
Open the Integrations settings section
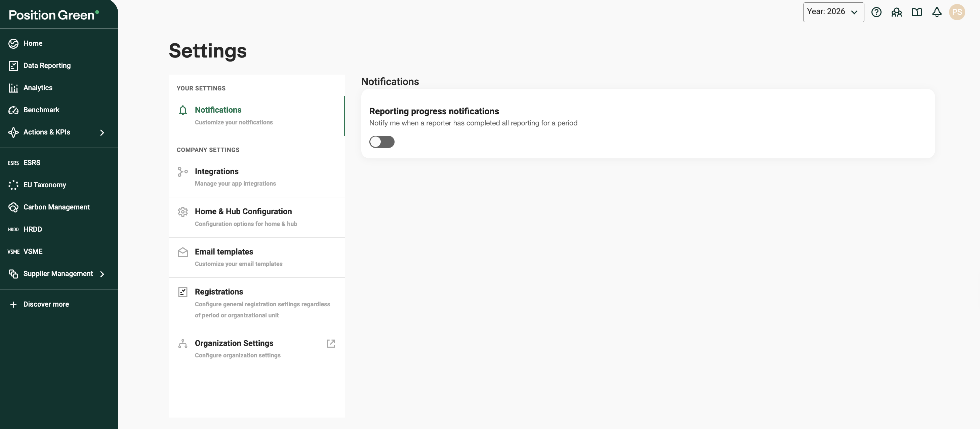[257, 177]
